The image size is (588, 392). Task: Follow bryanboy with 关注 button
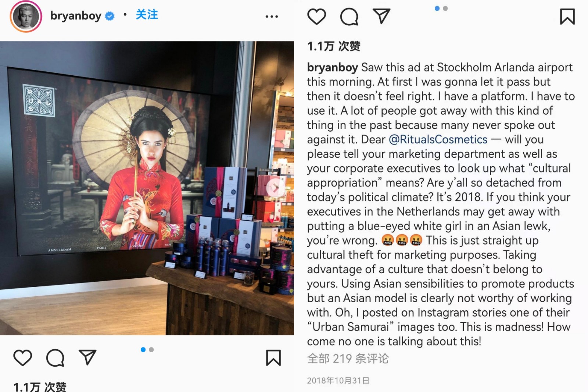[147, 15]
